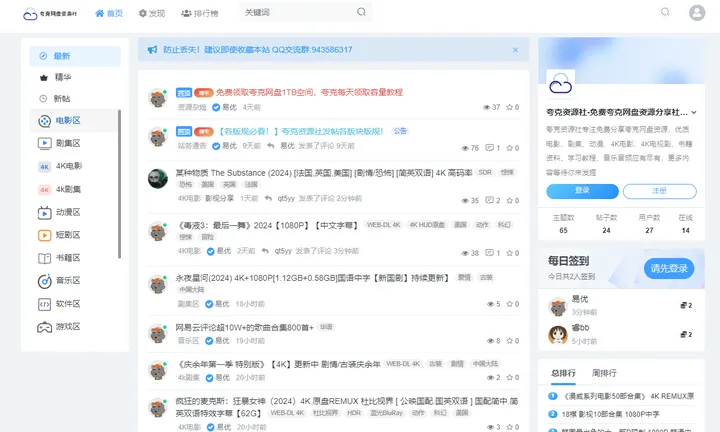Screen dimensions: 720x432
Task: Open the 音乐区 music icon
Action: click(44, 281)
